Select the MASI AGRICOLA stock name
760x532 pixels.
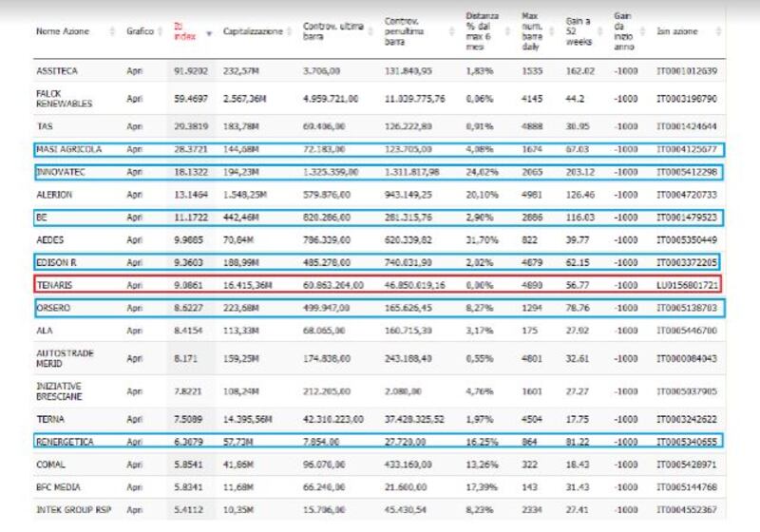68,149
